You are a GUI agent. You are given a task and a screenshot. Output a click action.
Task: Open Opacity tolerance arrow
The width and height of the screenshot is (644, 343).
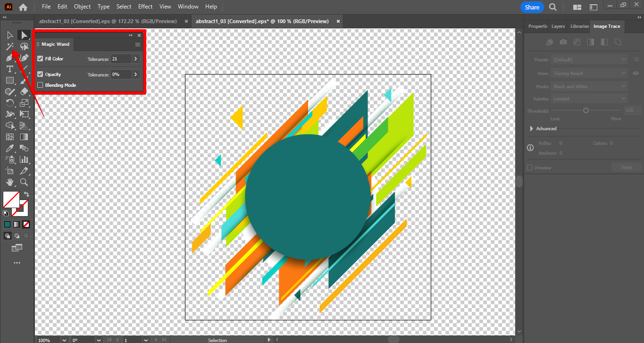pos(135,75)
